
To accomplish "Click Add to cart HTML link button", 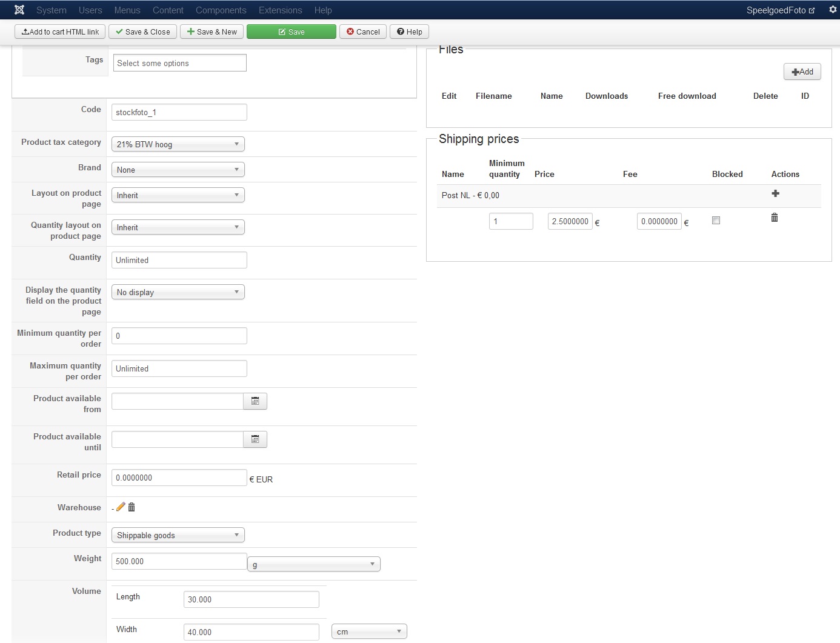I will coord(60,32).
